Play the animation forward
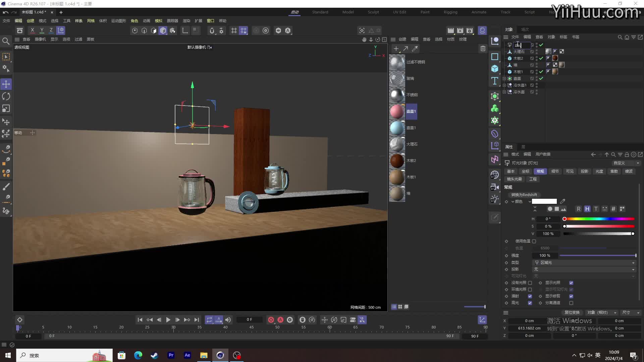Image resolution: width=644 pixels, height=362 pixels. coord(168,320)
